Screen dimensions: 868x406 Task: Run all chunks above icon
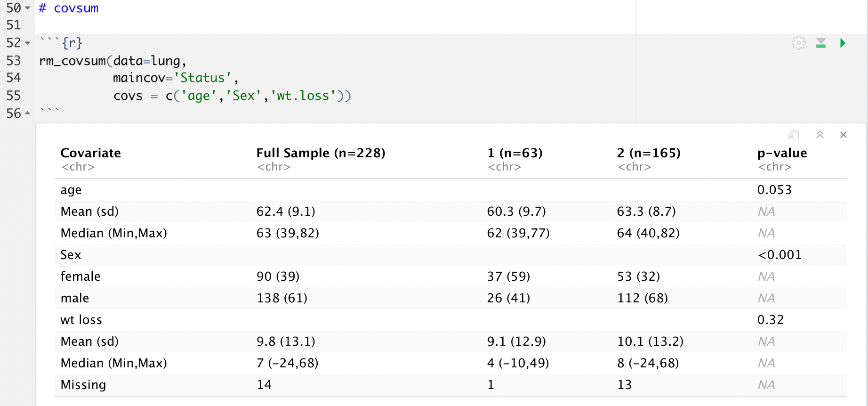(x=821, y=43)
